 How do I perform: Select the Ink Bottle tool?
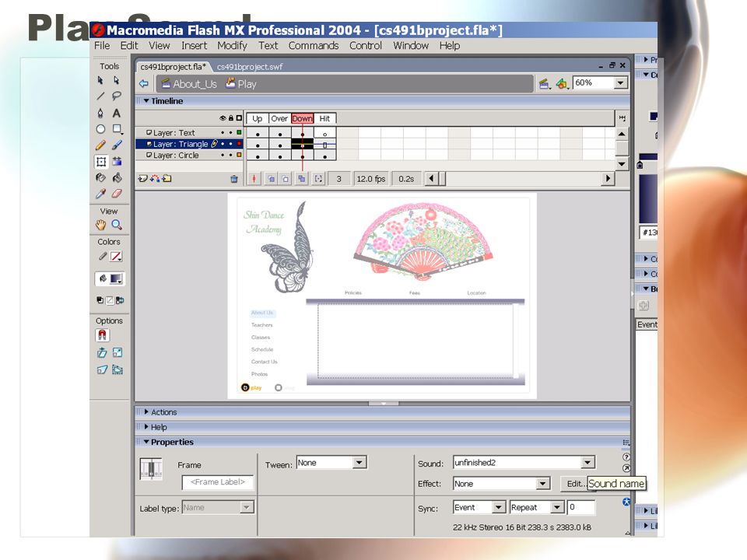[100, 177]
